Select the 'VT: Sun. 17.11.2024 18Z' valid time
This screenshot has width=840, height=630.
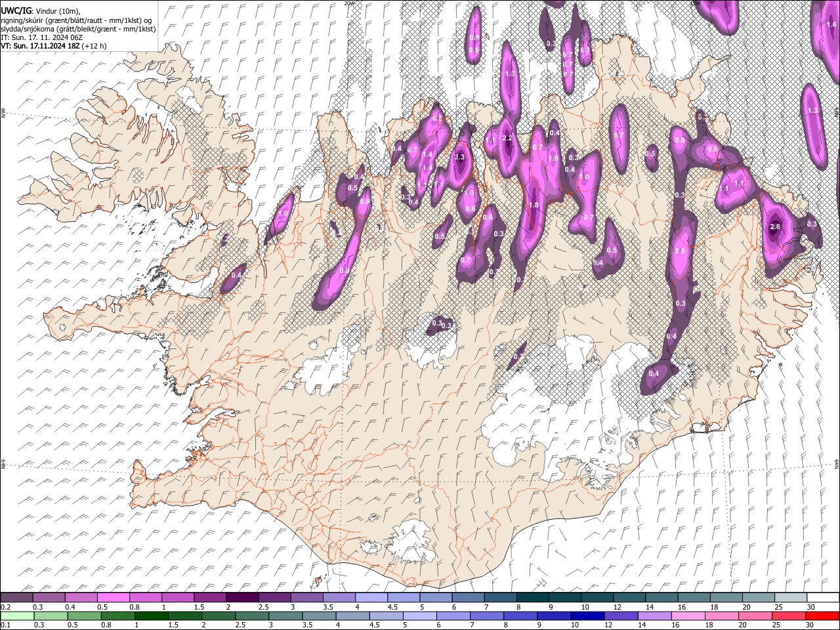pyautogui.click(x=40, y=46)
